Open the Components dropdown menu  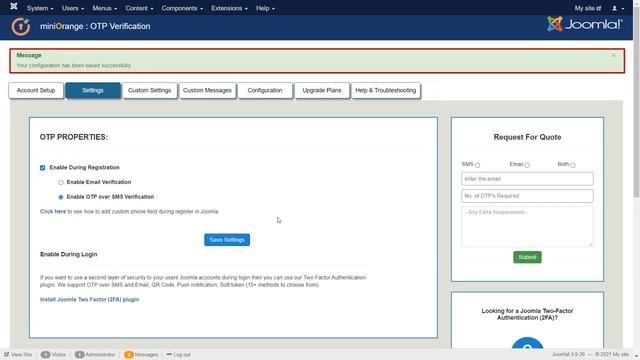click(x=182, y=8)
